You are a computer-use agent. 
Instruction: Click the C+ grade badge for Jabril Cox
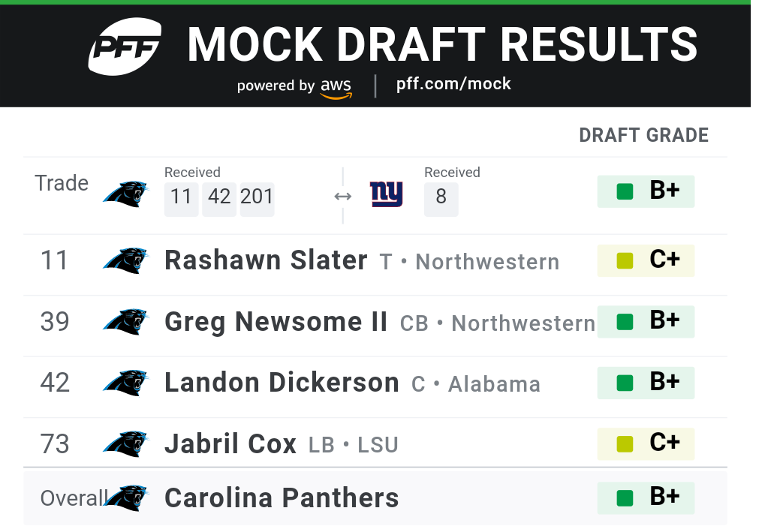click(x=646, y=443)
